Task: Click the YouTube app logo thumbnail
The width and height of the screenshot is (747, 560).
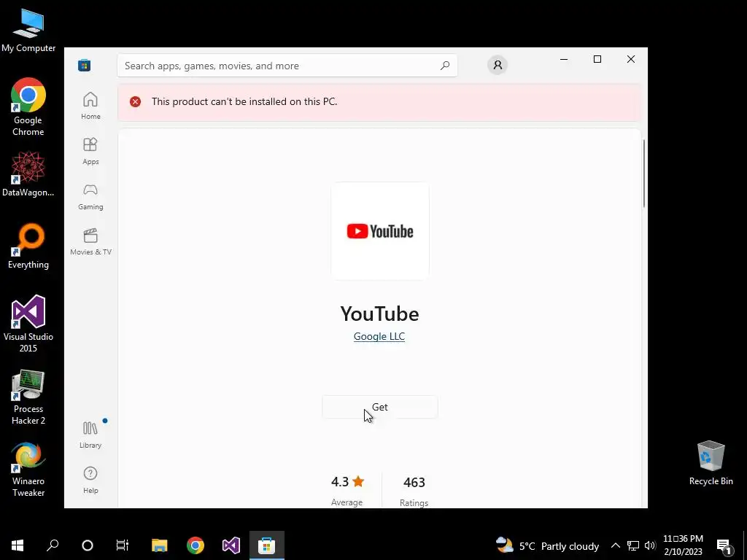Action: 380,231
